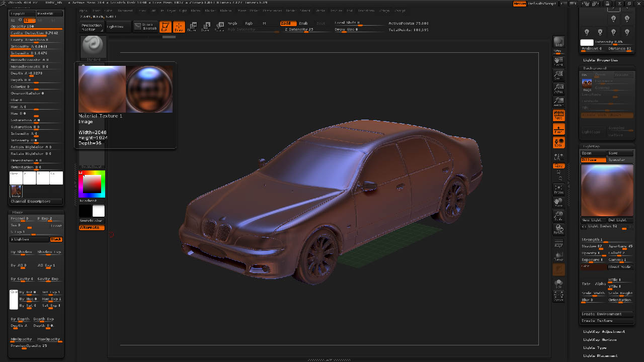The height and width of the screenshot is (362, 644).
Task: Click the LightCap sphere preview
Action: tap(607, 190)
